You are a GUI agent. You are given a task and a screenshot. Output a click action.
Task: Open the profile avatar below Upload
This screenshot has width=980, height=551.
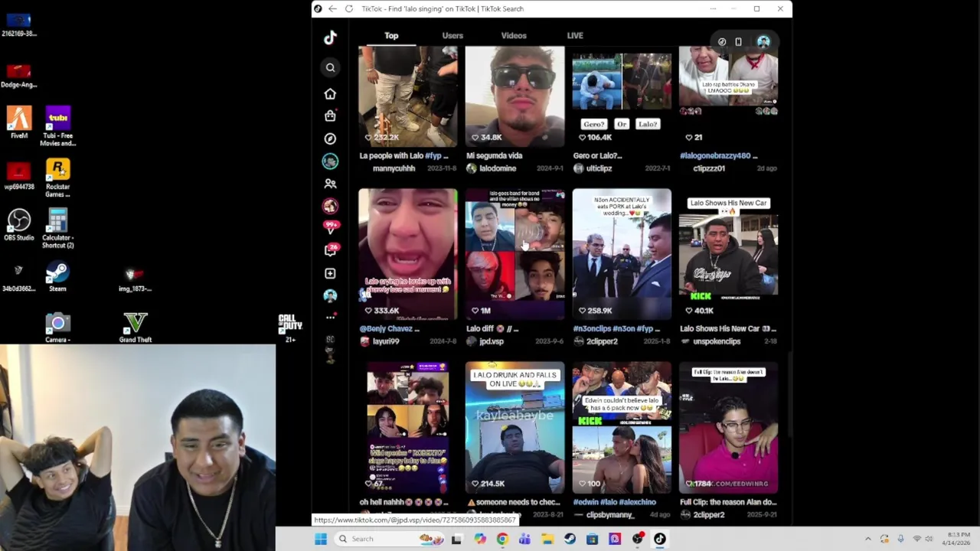click(330, 295)
